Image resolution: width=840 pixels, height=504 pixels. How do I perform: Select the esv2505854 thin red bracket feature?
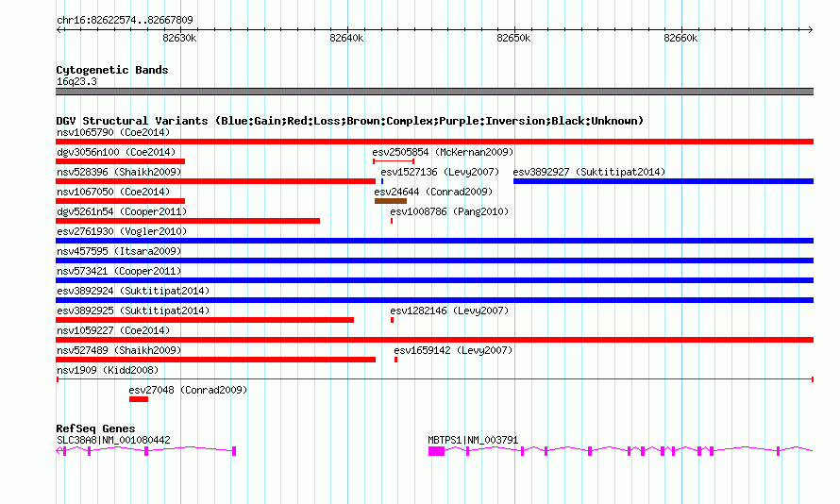coord(394,161)
